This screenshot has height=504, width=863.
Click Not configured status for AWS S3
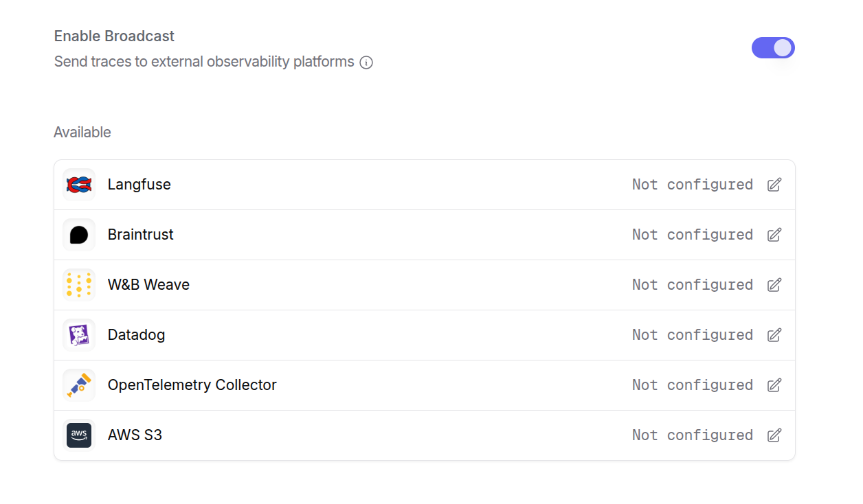[693, 435]
